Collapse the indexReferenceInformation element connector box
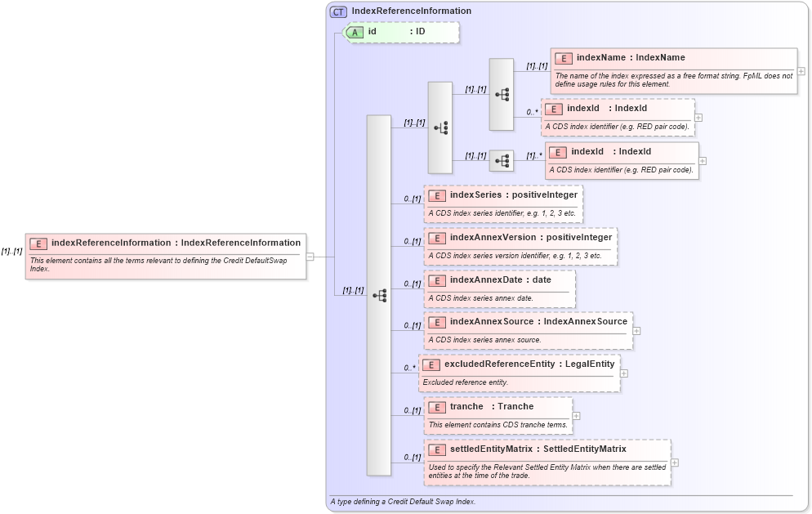The height and width of the screenshot is (514, 812). (x=310, y=256)
